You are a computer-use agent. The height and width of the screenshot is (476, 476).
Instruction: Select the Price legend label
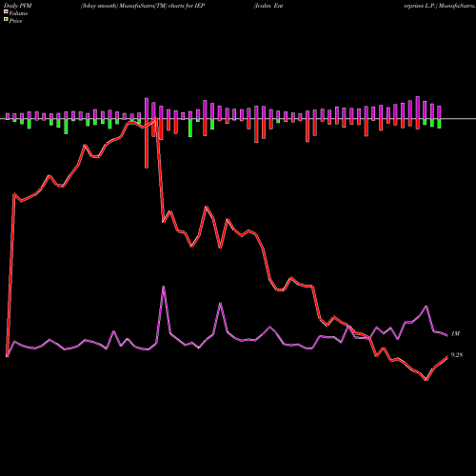[x=15, y=21]
